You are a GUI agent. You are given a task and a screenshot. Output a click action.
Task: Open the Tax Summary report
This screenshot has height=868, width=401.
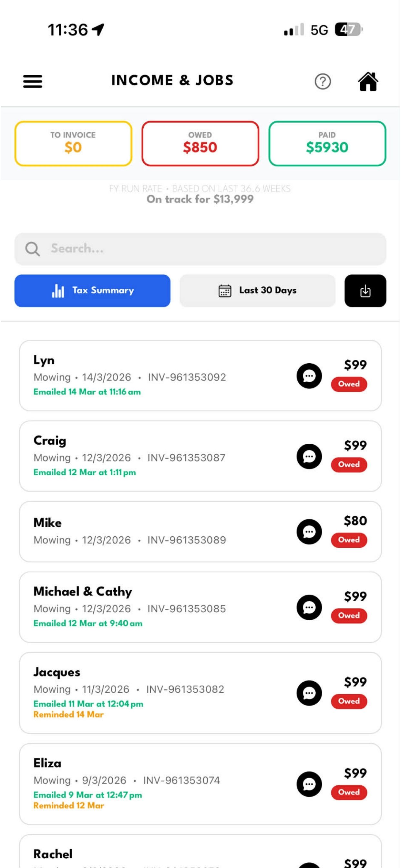pyautogui.click(x=92, y=291)
